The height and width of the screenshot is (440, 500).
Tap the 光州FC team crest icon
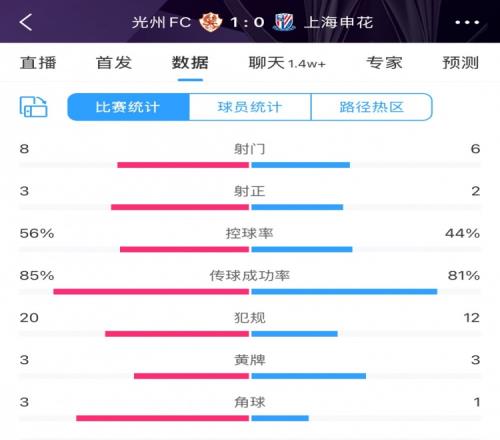point(211,22)
